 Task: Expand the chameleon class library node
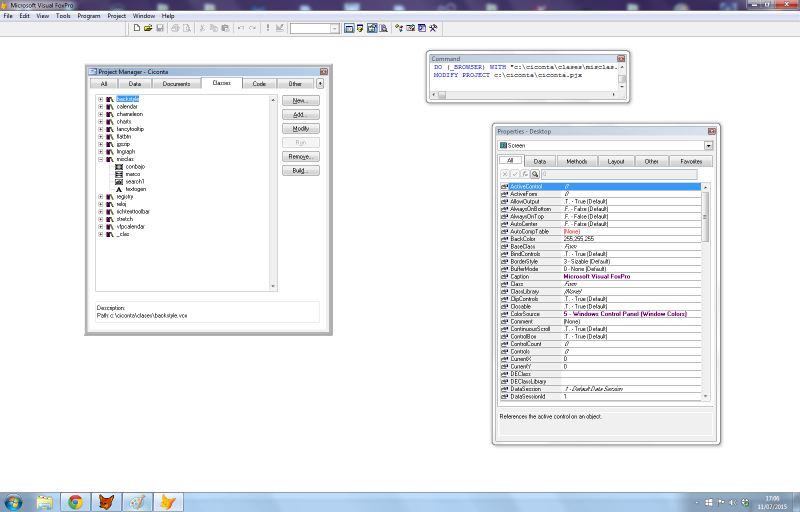(x=101, y=114)
